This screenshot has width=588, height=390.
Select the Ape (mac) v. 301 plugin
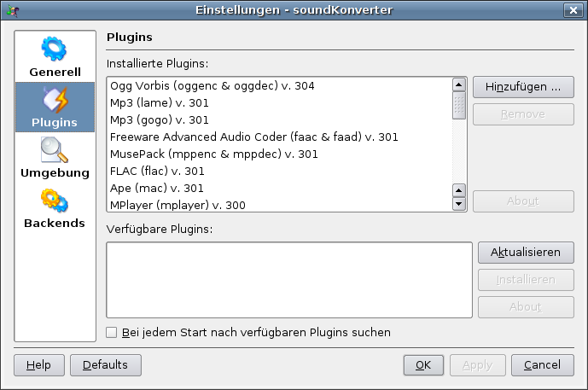(280, 189)
